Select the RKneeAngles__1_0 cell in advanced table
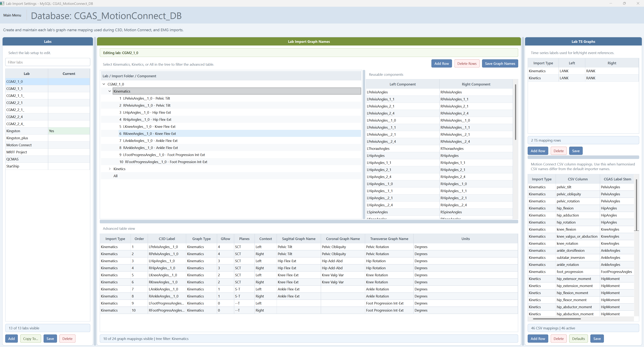 [167, 282]
